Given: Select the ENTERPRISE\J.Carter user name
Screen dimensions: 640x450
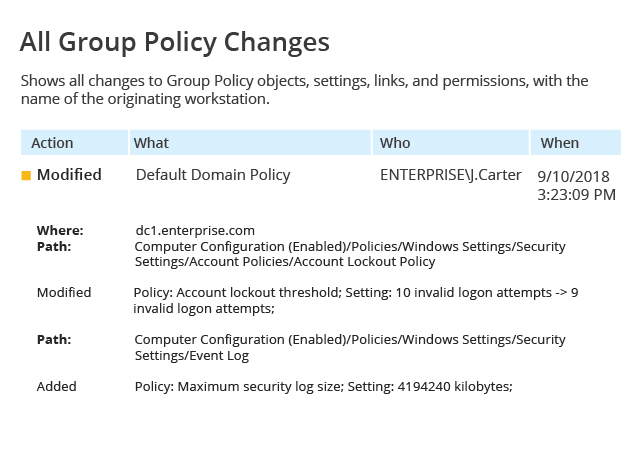Looking at the screenshot, I should (x=451, y=175).
